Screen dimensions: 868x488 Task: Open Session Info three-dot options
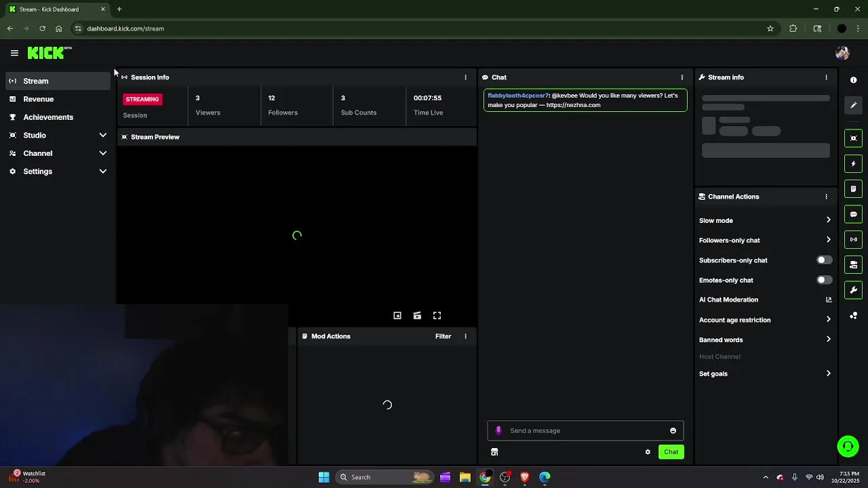(465, 77)
